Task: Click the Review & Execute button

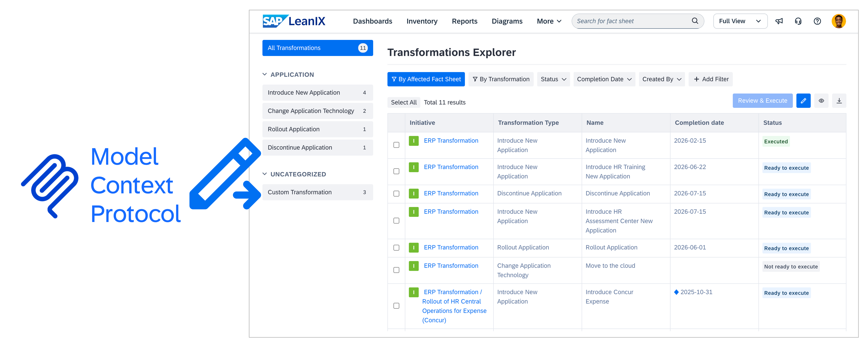Action: tap(762, 101)
